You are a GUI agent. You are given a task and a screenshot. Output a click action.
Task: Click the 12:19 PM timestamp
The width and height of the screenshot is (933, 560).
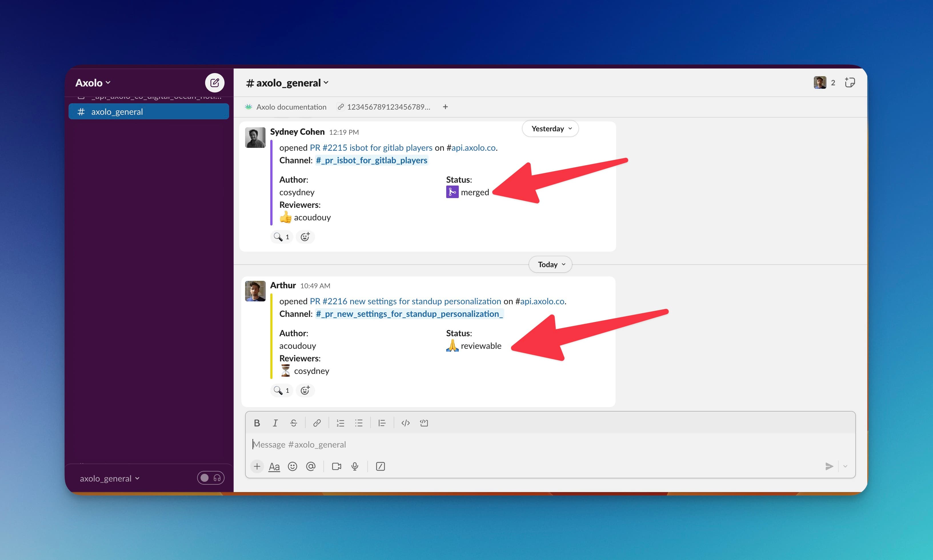[344, 132]
